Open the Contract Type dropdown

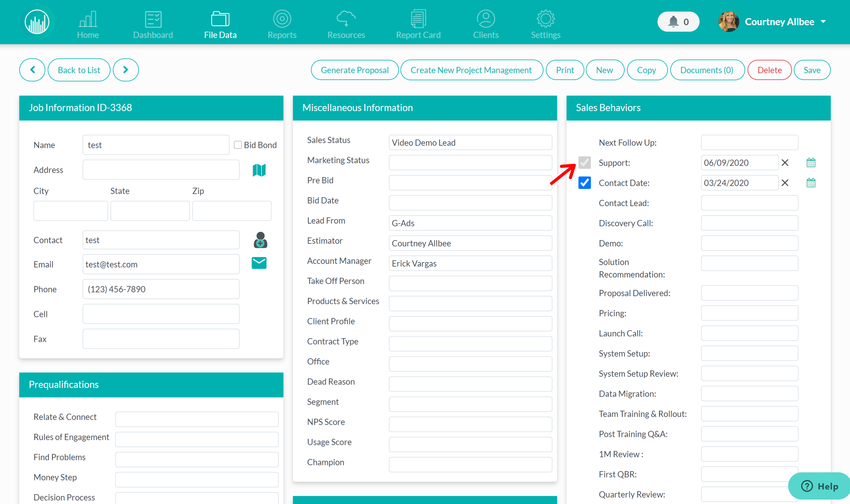[470, 344]
